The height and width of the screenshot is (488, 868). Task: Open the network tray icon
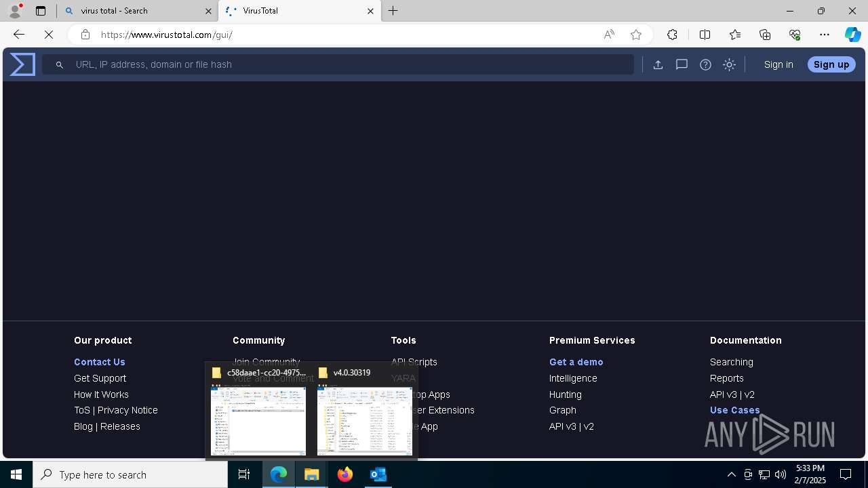coord(764,474)
